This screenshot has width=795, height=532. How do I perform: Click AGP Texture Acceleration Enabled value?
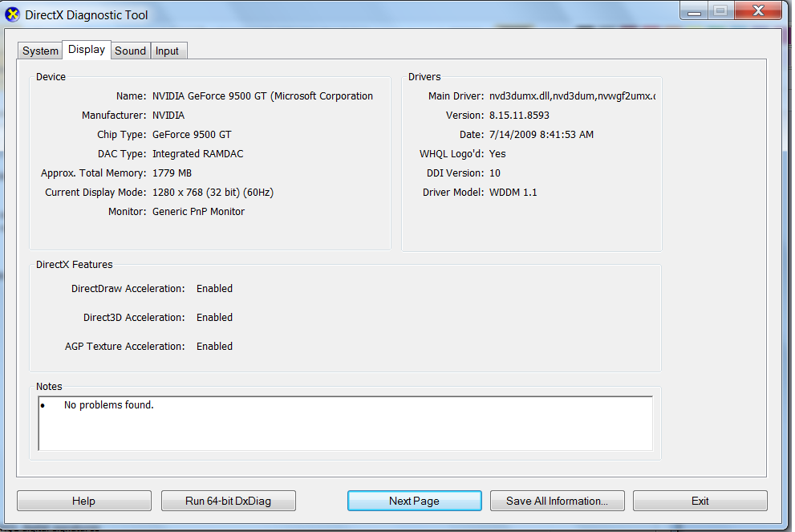214,347
